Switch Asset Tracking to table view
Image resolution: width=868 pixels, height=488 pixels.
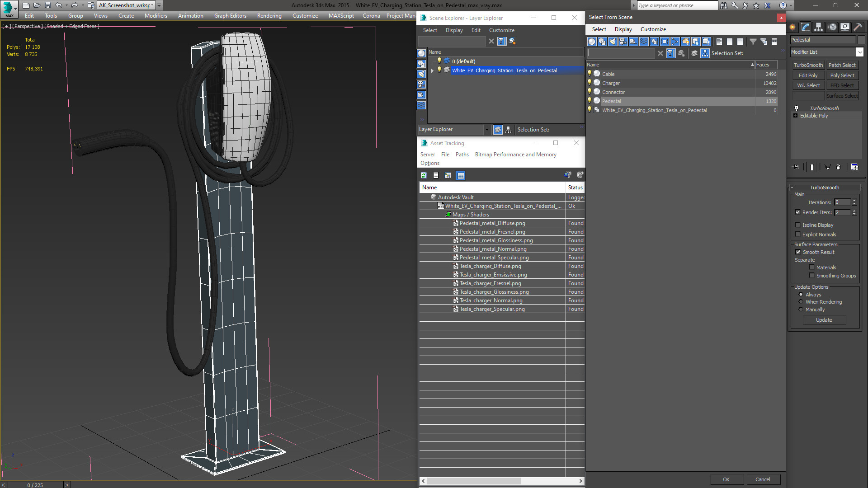[x=460, y=175]
